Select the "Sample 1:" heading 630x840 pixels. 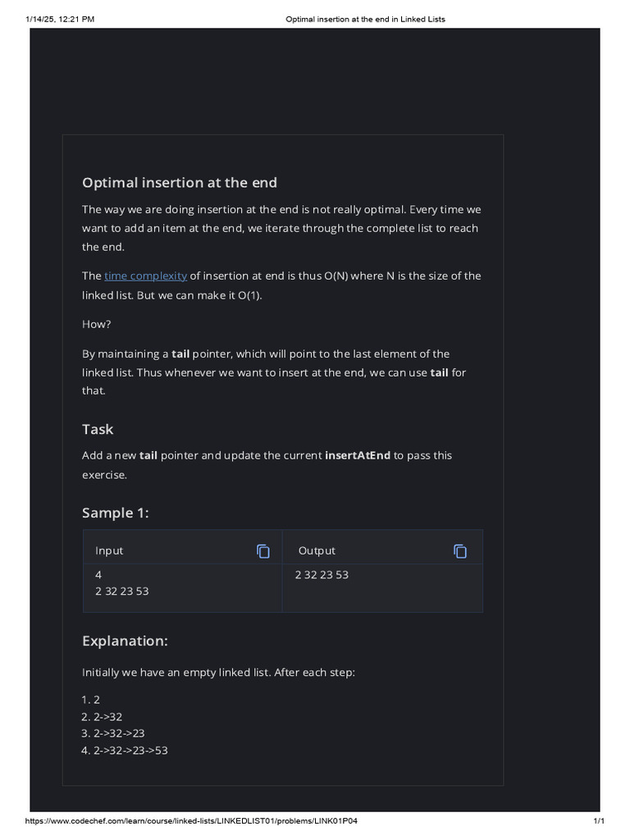pyautogui.click(x=116, y=513)
